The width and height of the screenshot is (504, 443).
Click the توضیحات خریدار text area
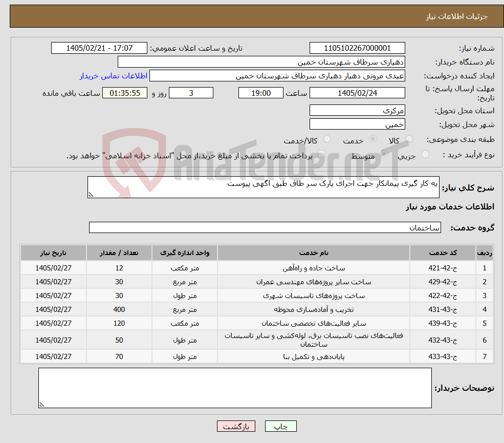(235, 388)
